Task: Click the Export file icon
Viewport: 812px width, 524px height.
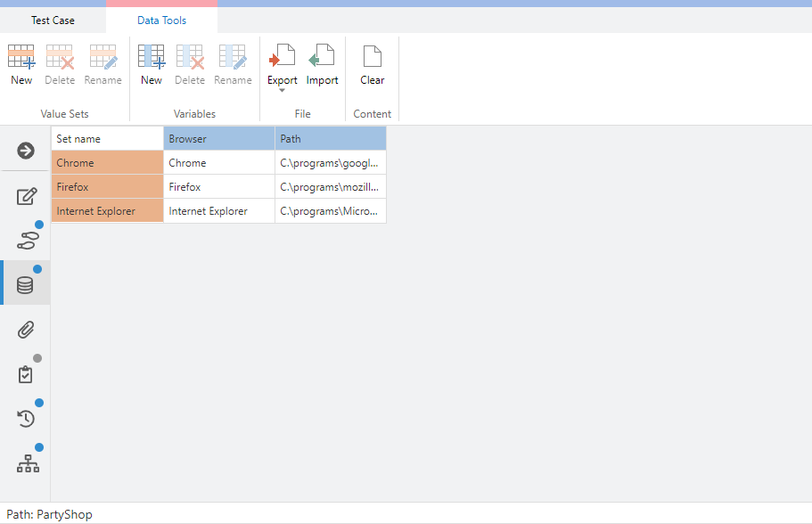Action: tap(283, 58)
